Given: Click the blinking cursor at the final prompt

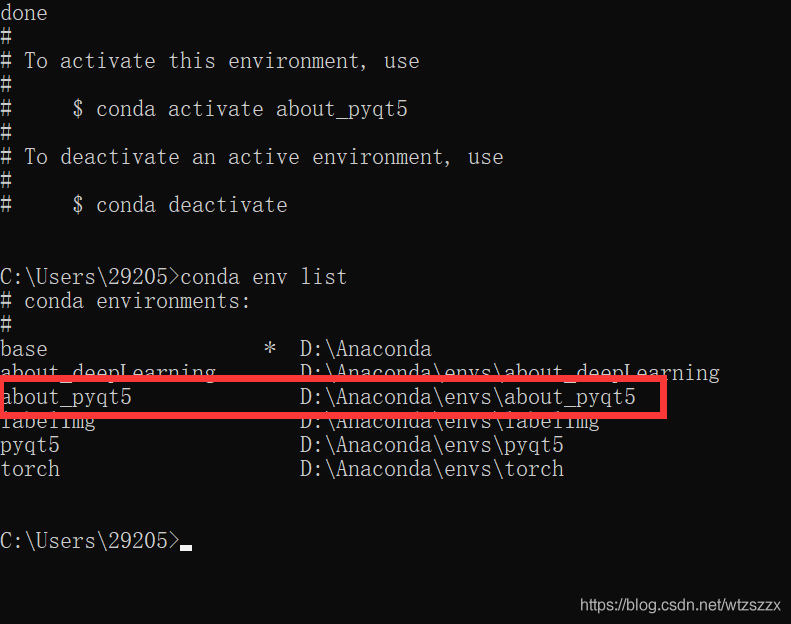Looking at the screenshot, I should 186,547.
